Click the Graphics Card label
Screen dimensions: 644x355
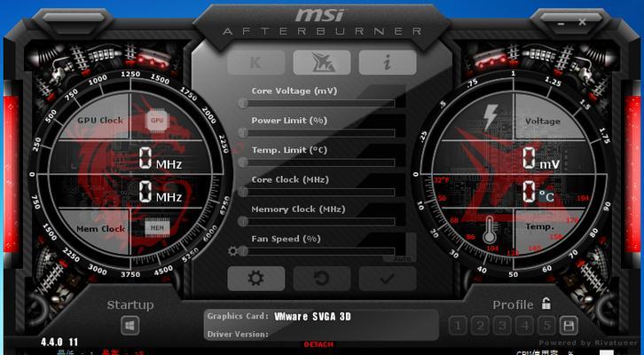[x=238, y=316]
